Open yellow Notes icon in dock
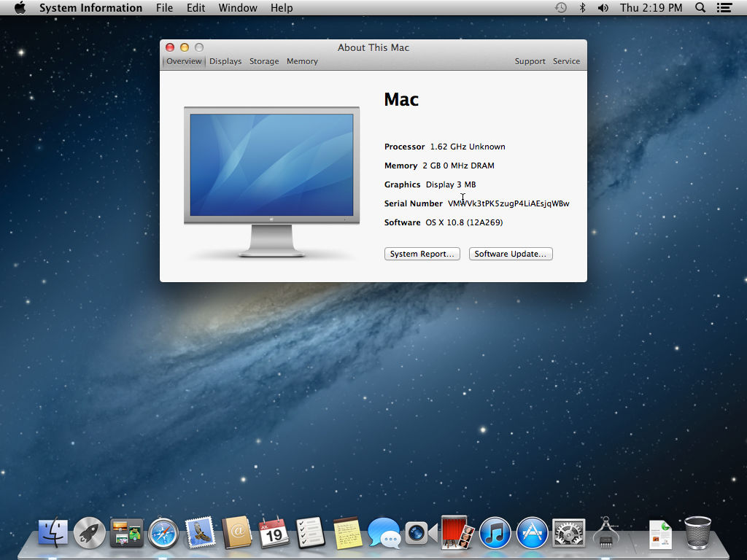This screenshot has height=560, width=747. click(x=347, y=533)
